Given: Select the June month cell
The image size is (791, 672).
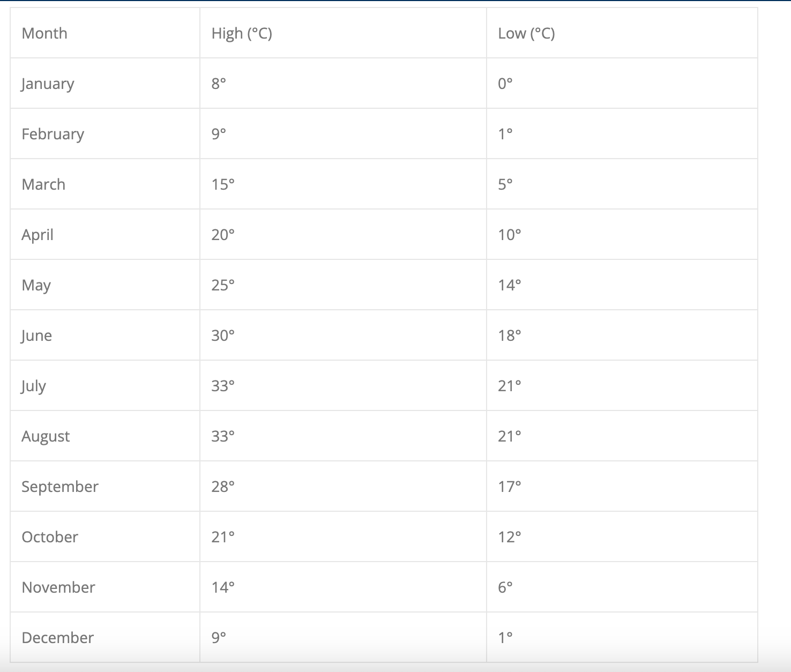Looking at the screenshot, I should pyautogui.click(x=36, y=335).
